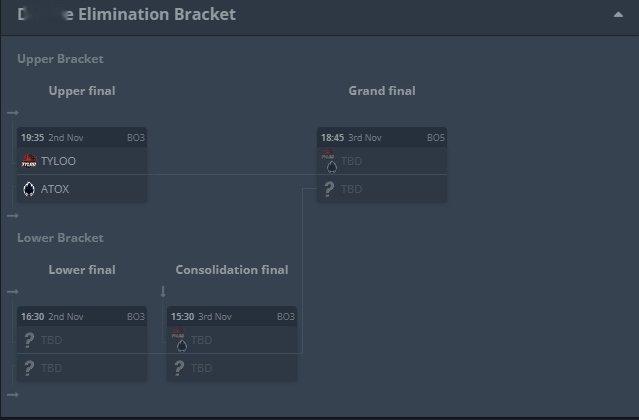
Task: Click the Grand final question mark icon
Action: click(x=329, y=189)
